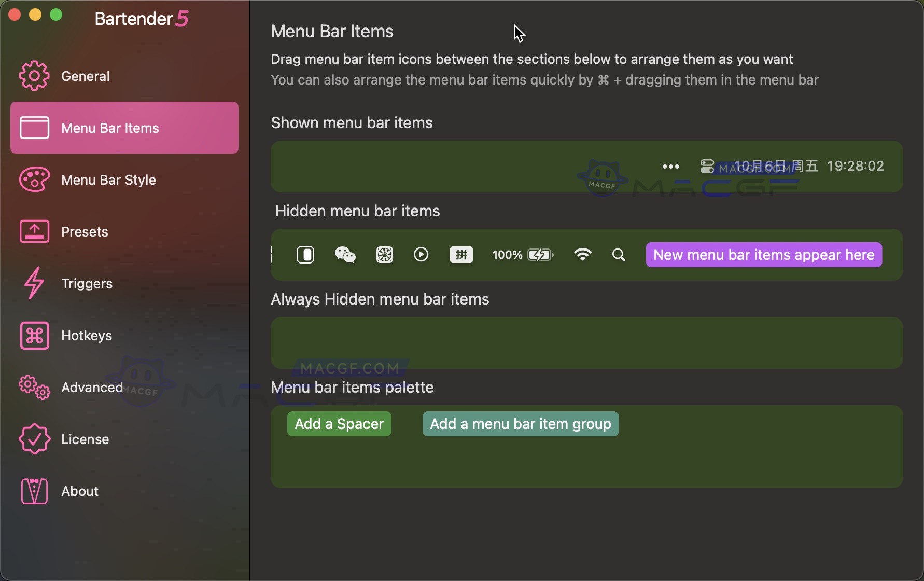Go to the Triggers section
The height and width of the screenshot is (581, 924).
coord(87,284)
